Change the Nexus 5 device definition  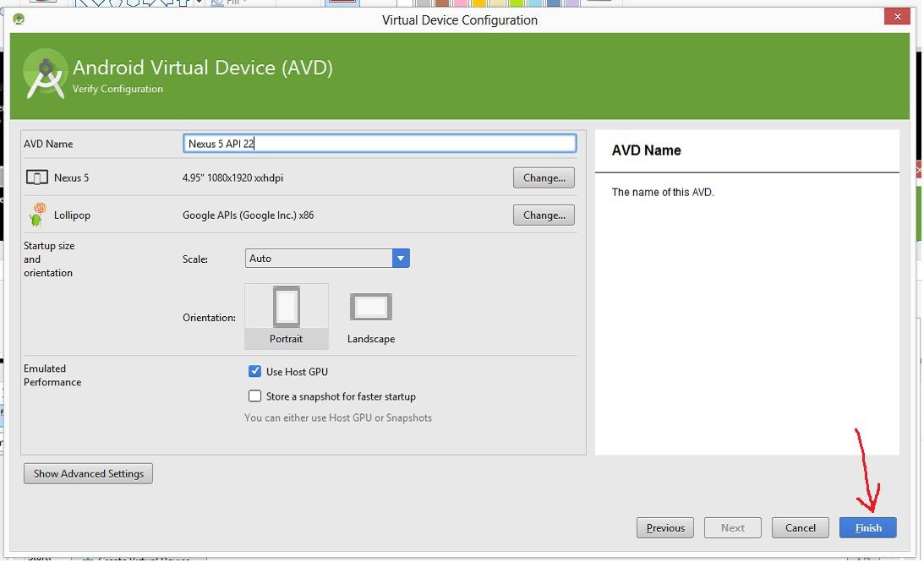(544, 177)
